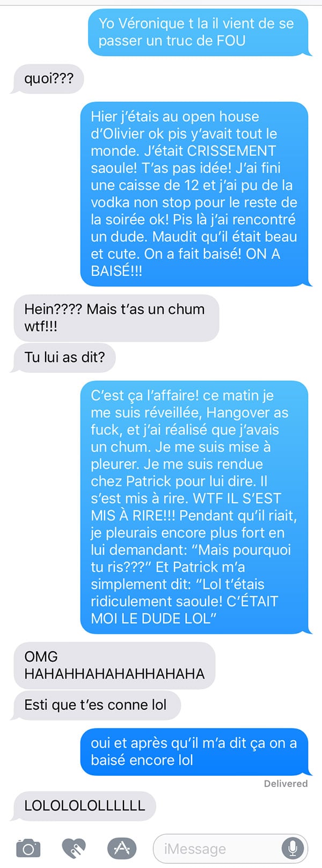
Task: Tap the Digital Touch heart icon
Action: (x=74, y=849)
